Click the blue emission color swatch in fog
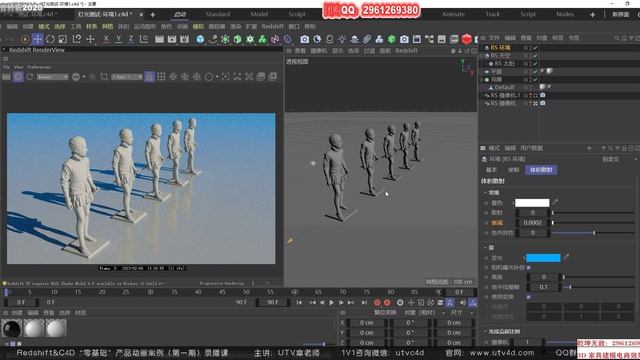Image resolution: width=640 pixels, height=360 pixels. tap(543, 258)
